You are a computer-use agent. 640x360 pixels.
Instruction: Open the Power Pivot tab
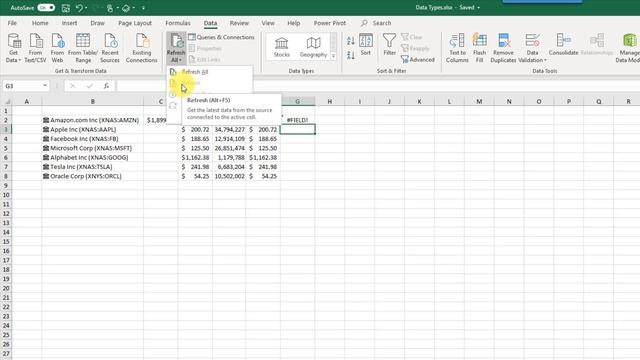[329, 23]
